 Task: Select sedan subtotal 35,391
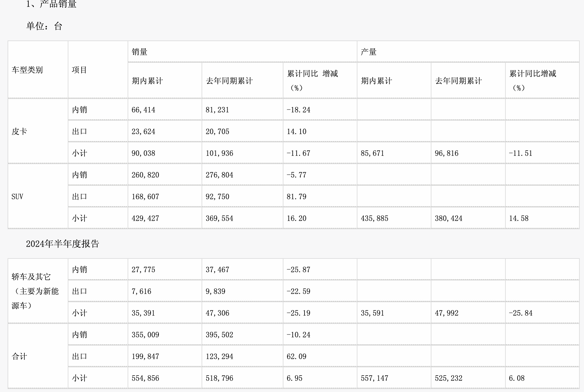143,313
